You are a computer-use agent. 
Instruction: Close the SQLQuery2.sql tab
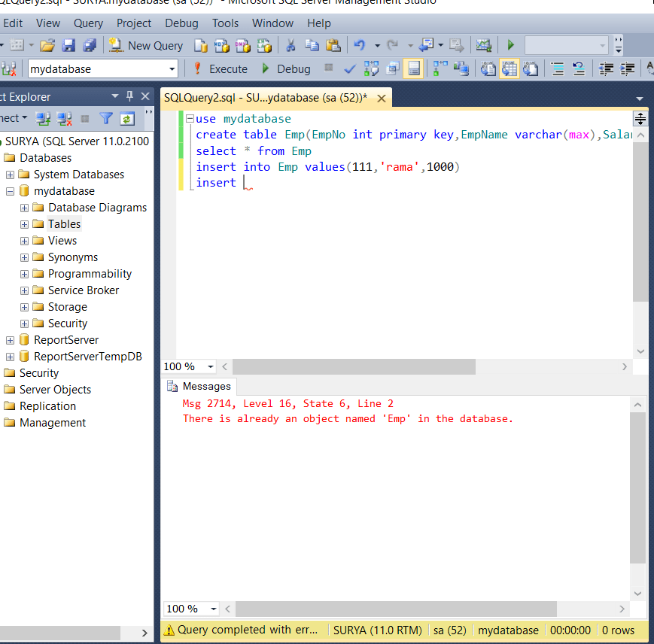coord(382,99)
